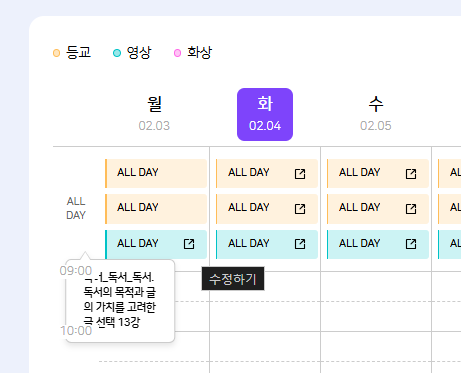This screenshot has height=373, width=461.
Task: Click the pink 화상 legend dot
Action: (x=178, y=53)
